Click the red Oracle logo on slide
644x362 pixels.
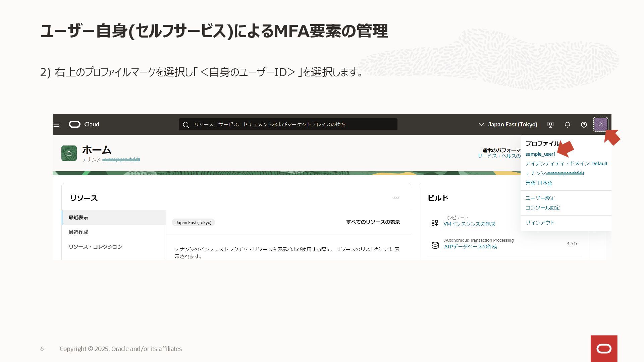[x=604, y=349]
